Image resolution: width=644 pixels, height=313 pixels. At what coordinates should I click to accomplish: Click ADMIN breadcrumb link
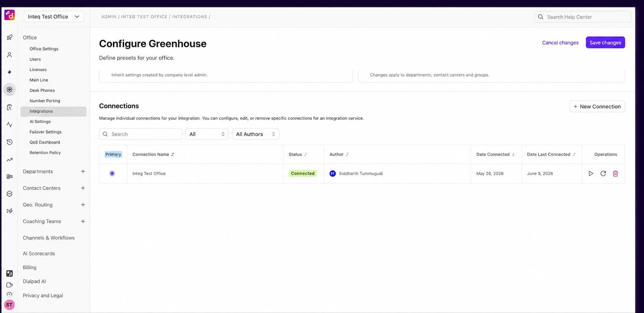(109, 17)
